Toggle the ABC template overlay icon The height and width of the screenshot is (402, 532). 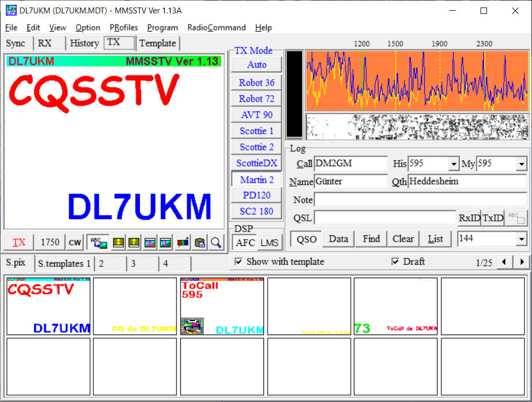[99, 242]
